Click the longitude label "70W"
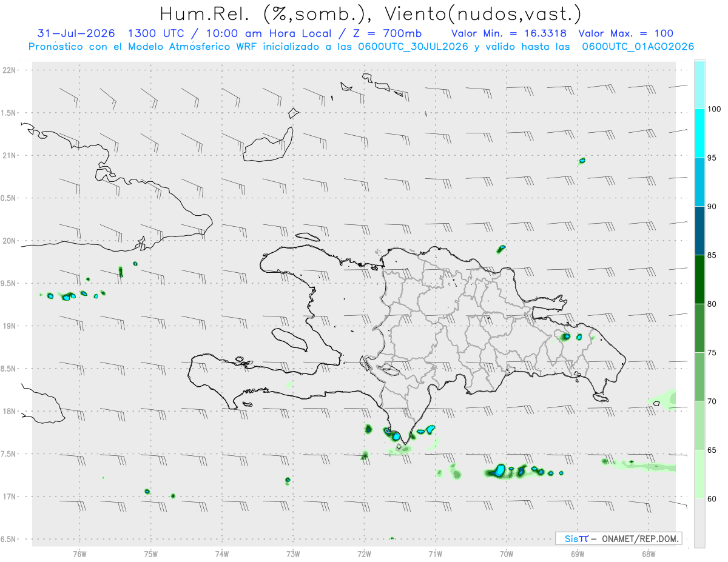This screenshot has height=562, width=728. point(507,554)
